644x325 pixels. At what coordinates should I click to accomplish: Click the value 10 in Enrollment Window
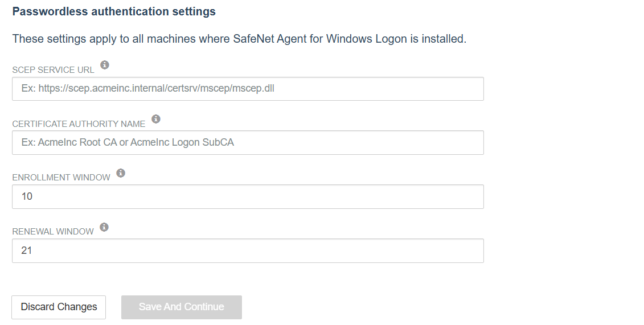[x=27, y=196]
